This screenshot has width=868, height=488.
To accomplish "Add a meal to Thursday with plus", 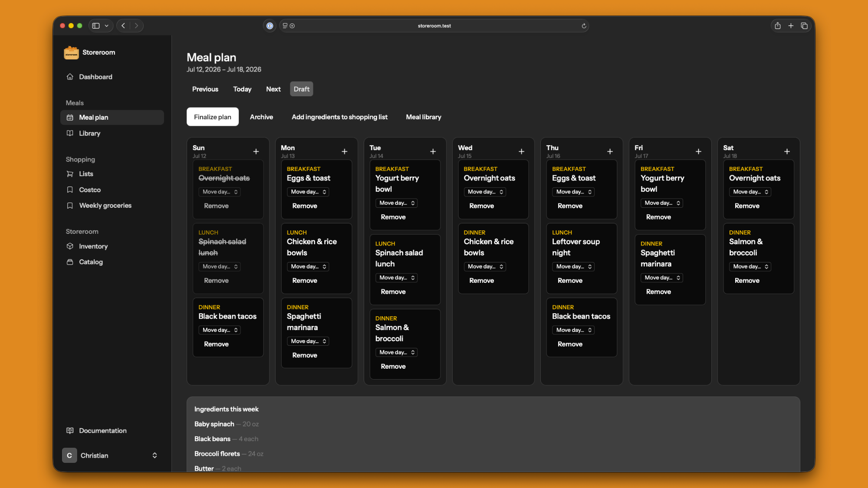I will tap(610, 151).
